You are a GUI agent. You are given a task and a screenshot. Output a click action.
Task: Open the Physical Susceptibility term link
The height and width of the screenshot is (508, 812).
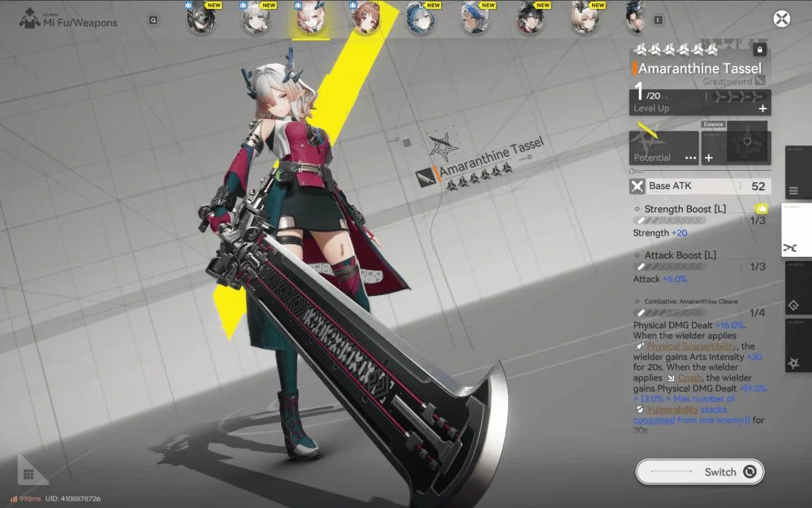(x=691, y=346)
